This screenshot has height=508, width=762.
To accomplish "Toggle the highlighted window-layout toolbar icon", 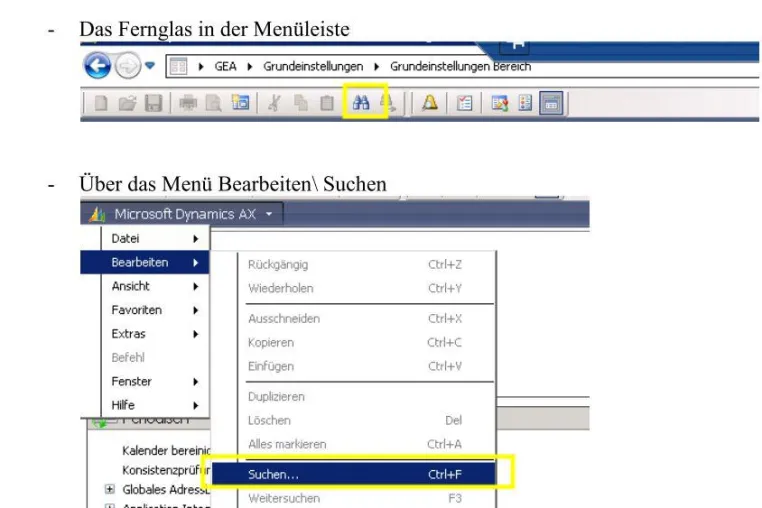I will [551, 103].
